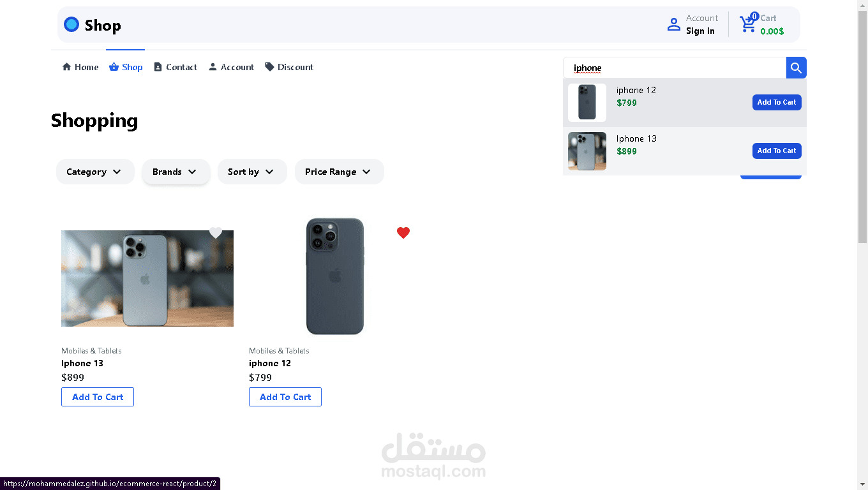Favorite Iphone 13 with gray heart
The image size is (868, 490).
click(216, 233)
